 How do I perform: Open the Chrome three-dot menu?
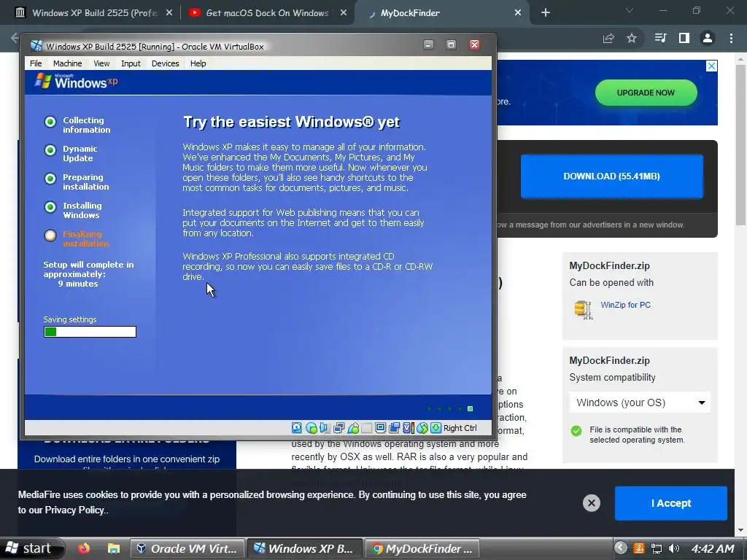click(x=731, y=38)
